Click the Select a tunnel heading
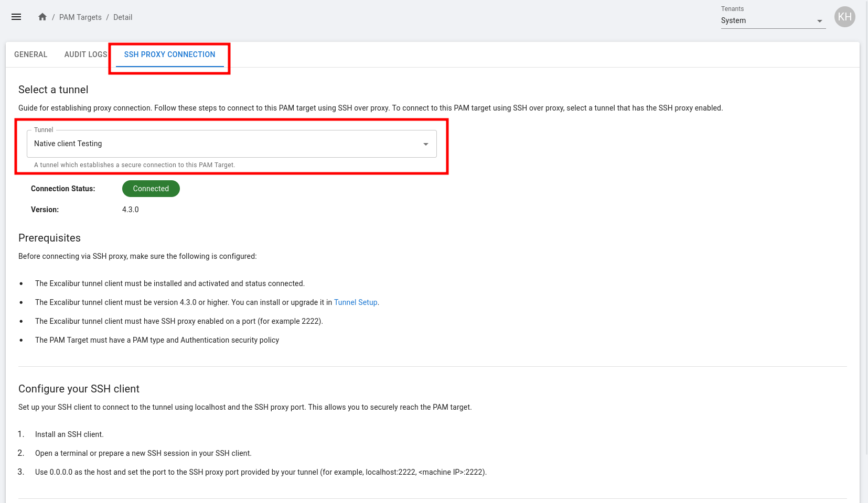The image size is (868, 503). point(53,90)
